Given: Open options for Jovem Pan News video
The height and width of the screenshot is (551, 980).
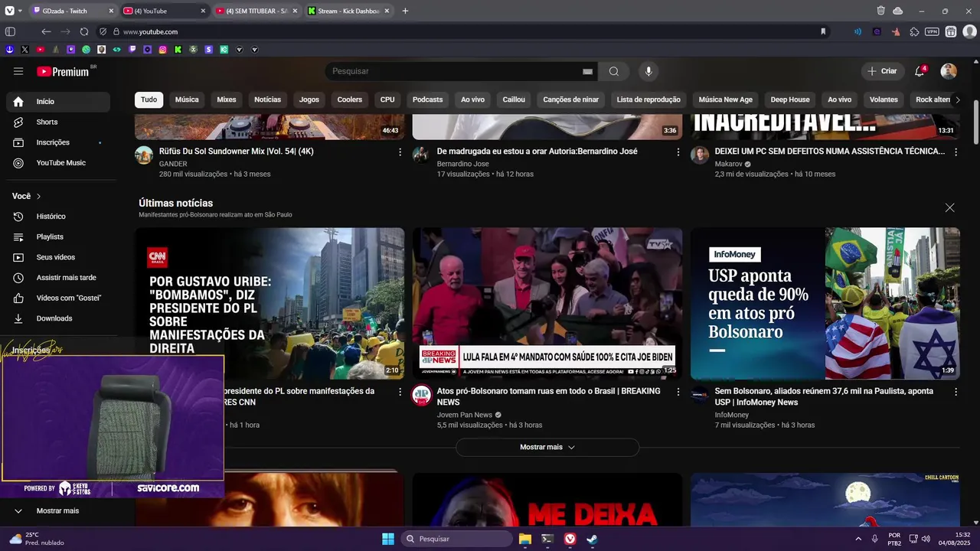Looking at the screenshot, I should 678,392.
